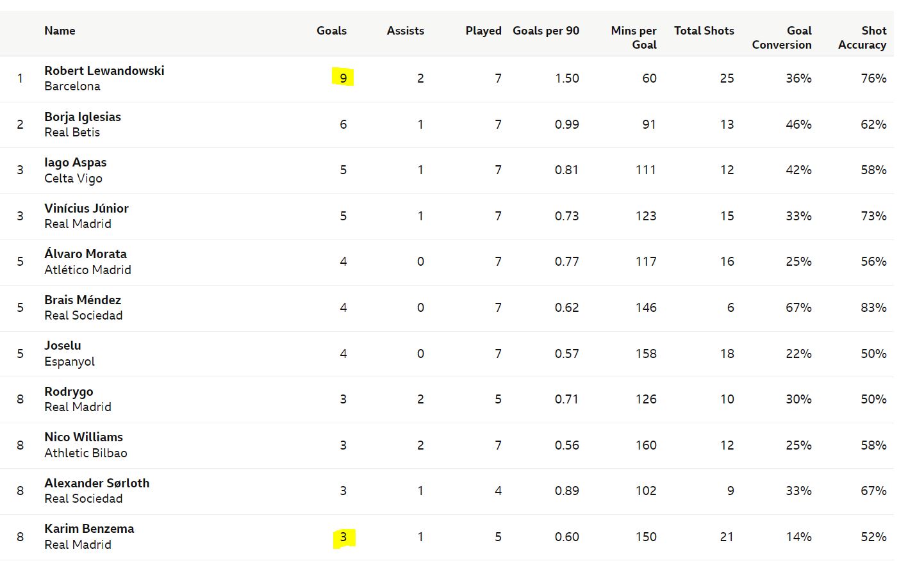Image resolution: width=924 pixels, height=561 pixels.
Task: Click the Shot Accuracy column header
Action: pyautogui.click(x=862, y=38)
